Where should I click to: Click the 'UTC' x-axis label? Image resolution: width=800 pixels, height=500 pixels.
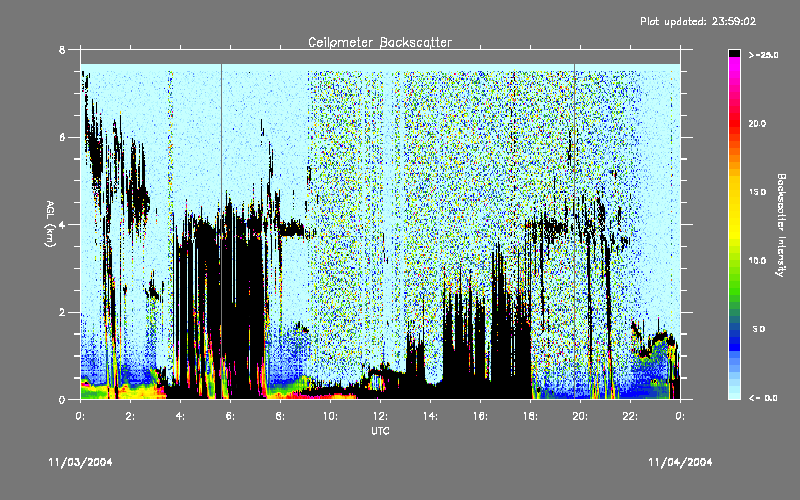tap(380, 431)
